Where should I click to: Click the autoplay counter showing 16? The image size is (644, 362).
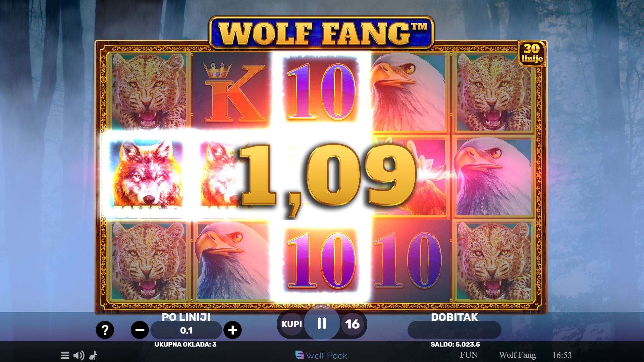pos(352,324)
